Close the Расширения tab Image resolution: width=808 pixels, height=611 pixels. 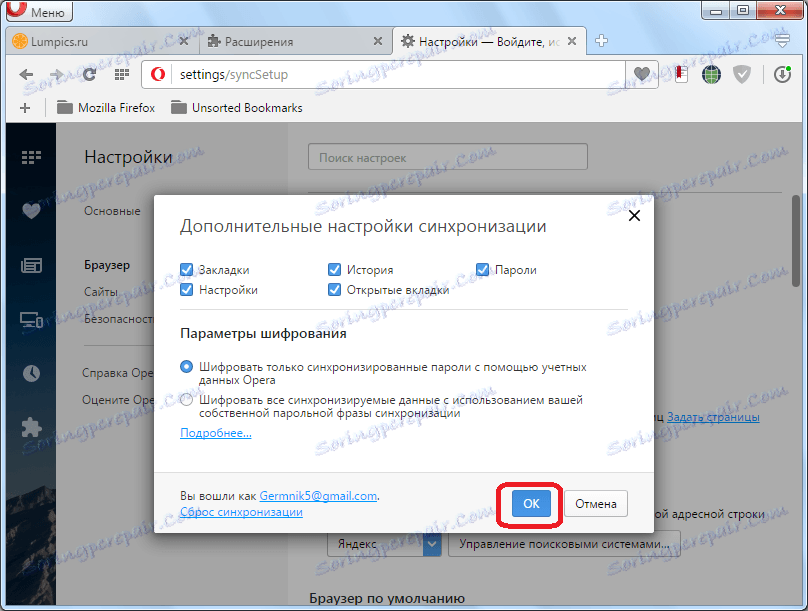tap(378, 41)
